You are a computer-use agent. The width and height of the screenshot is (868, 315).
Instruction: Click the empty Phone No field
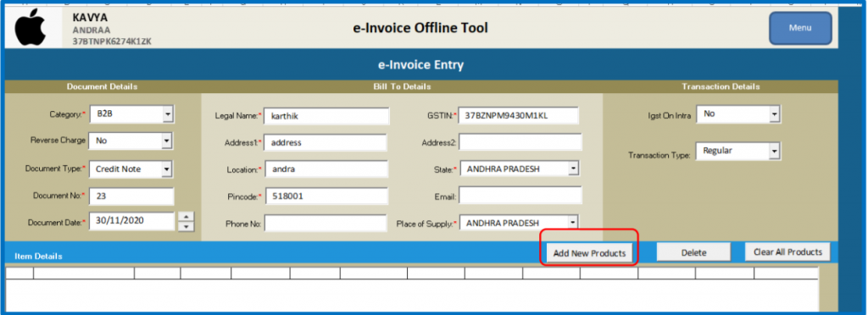(x=325, y=224)
